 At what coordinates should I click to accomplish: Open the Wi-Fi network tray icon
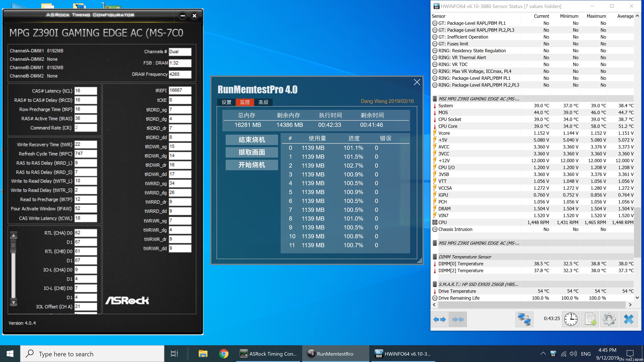click(x=563, y=354)
